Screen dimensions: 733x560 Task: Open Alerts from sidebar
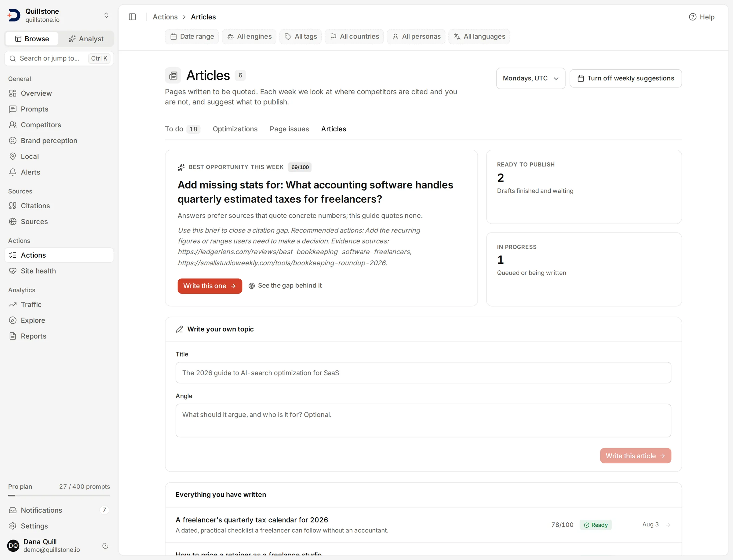[59, 172]
